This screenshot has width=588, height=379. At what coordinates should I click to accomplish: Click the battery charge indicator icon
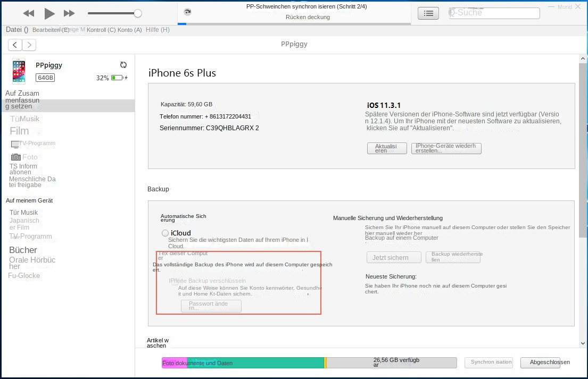[119, 78]
